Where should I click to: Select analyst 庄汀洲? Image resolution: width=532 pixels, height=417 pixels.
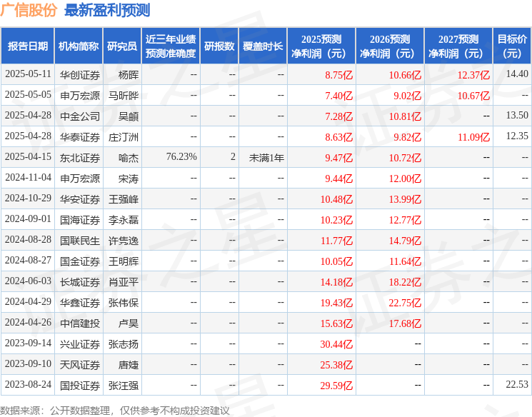click(x=124, y=137)
